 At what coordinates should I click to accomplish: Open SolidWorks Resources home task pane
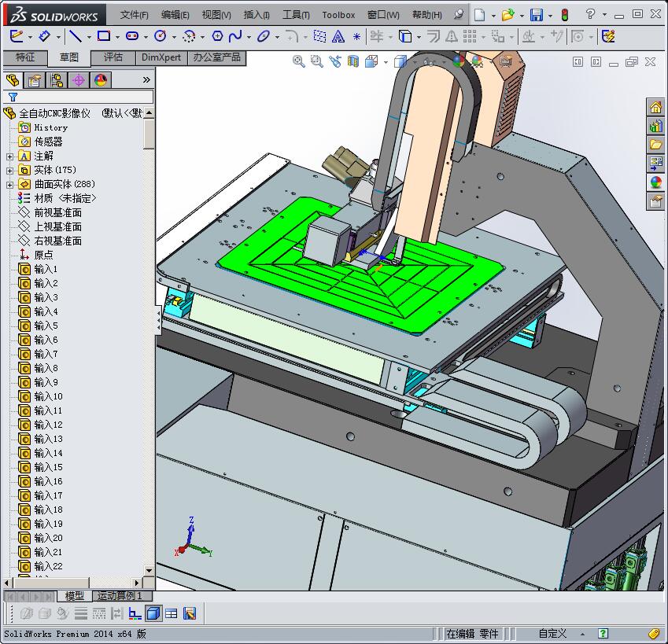(655, 107)
